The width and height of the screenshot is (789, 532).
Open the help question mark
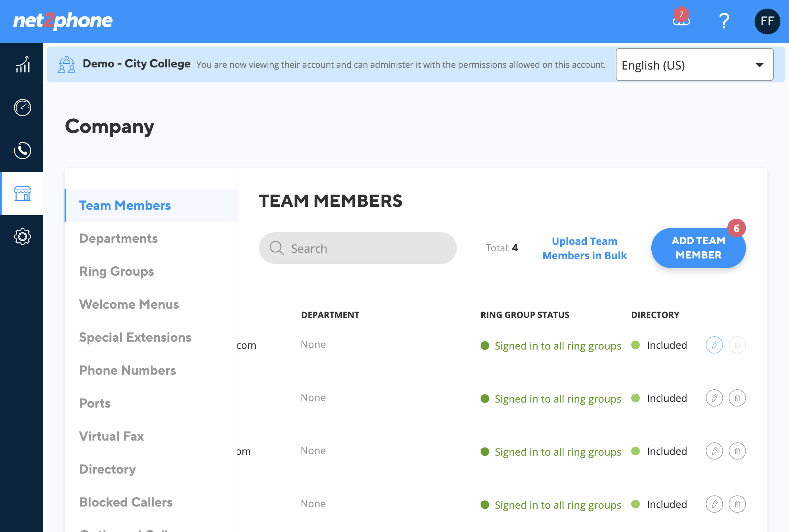tap(724, 21)
